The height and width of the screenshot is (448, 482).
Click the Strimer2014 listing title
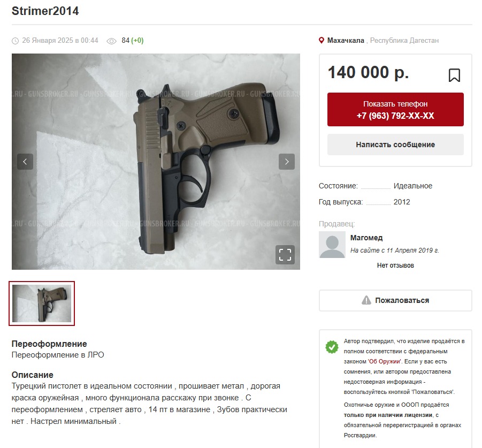point(45,11)
